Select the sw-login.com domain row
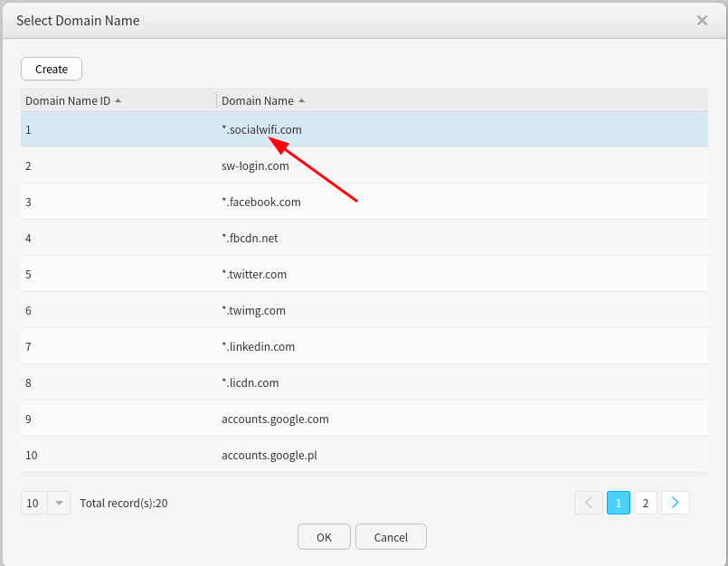Screen dimensions: 728x566 pyautogui.click(x=255, y=165)
